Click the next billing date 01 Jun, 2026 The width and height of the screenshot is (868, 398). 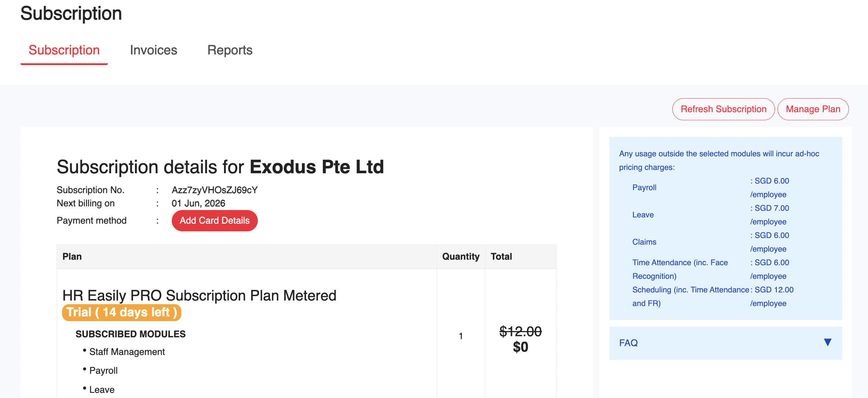click(198, 203)
